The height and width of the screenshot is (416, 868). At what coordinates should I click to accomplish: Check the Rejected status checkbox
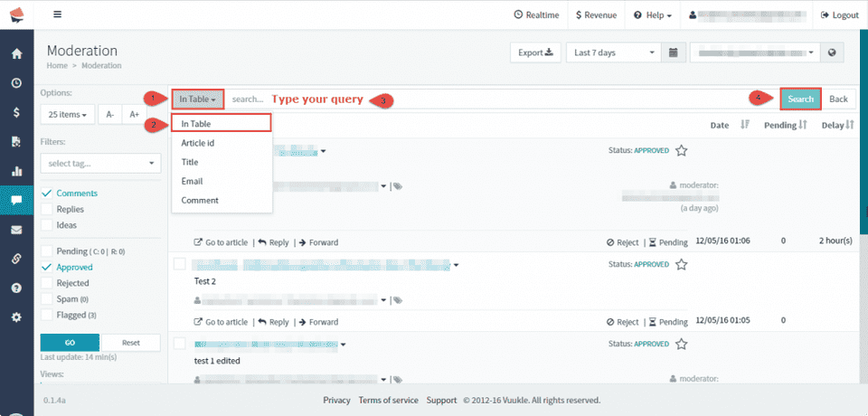47,283
